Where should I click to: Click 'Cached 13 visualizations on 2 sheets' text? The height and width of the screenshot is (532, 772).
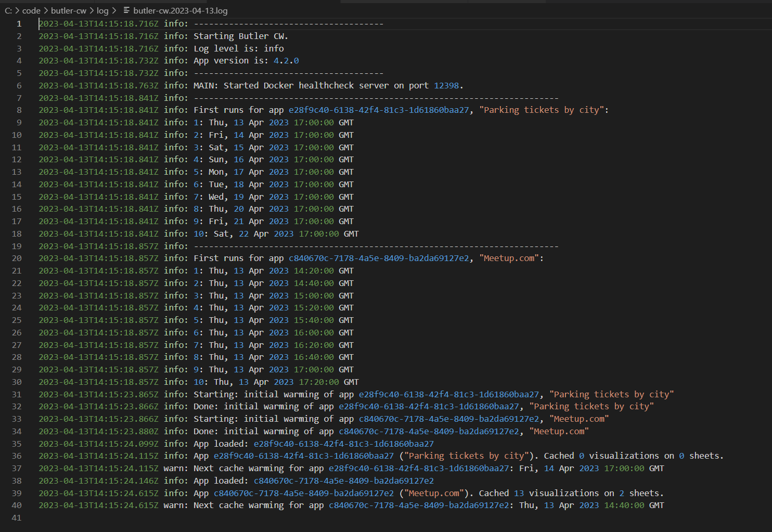569,493
